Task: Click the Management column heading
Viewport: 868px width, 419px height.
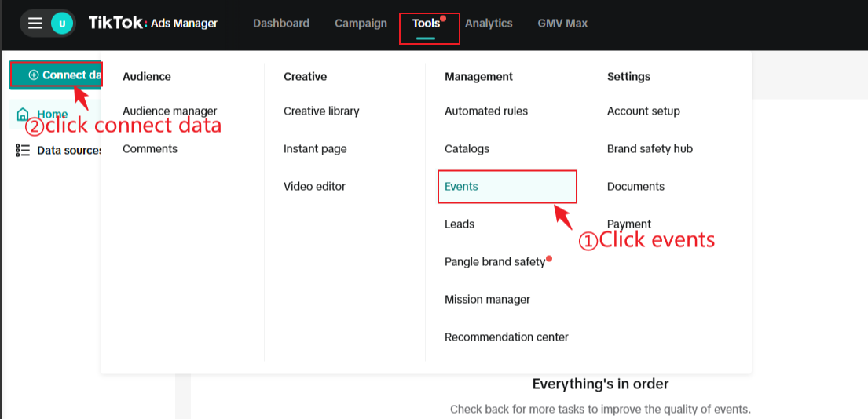Action: (479, 77)
